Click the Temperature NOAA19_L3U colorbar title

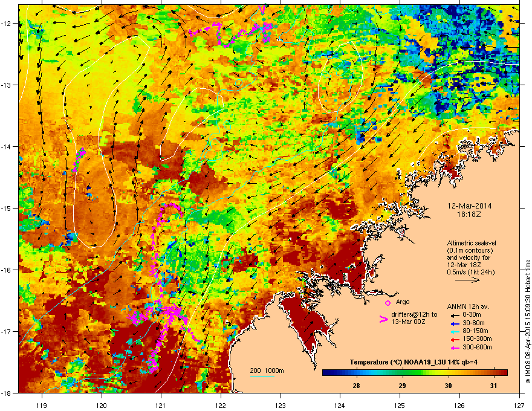tap(414, 362)
